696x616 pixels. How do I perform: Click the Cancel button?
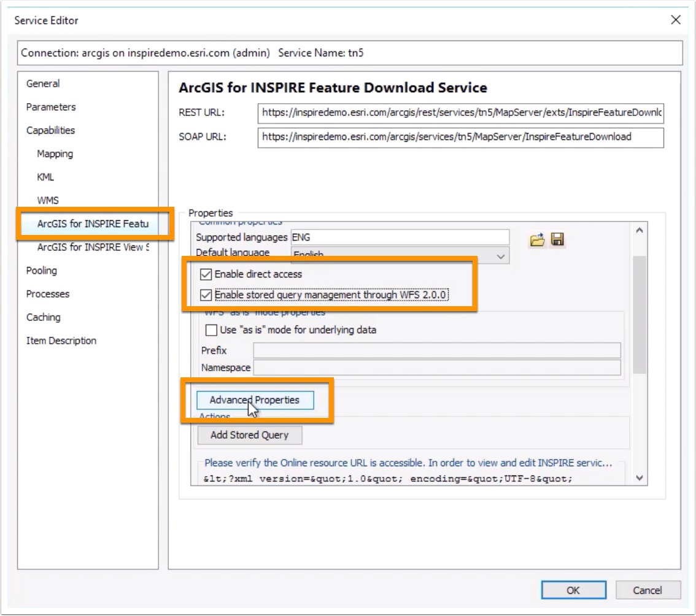[x=647, y=591]
